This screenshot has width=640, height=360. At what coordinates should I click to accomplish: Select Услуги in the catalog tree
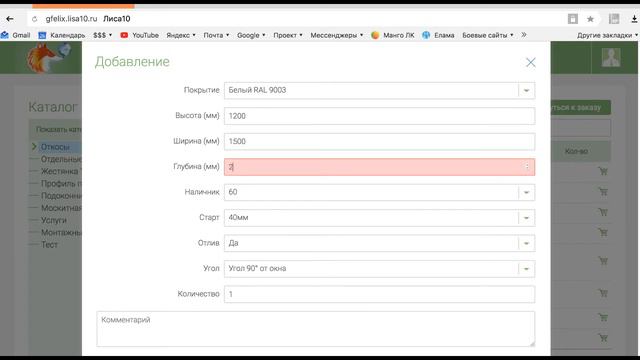point(53,220)
